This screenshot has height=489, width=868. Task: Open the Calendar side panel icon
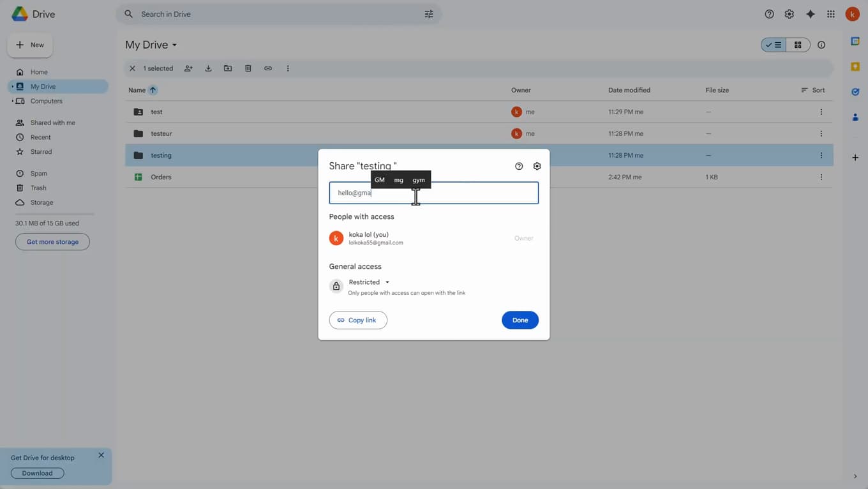pos(855,41)
